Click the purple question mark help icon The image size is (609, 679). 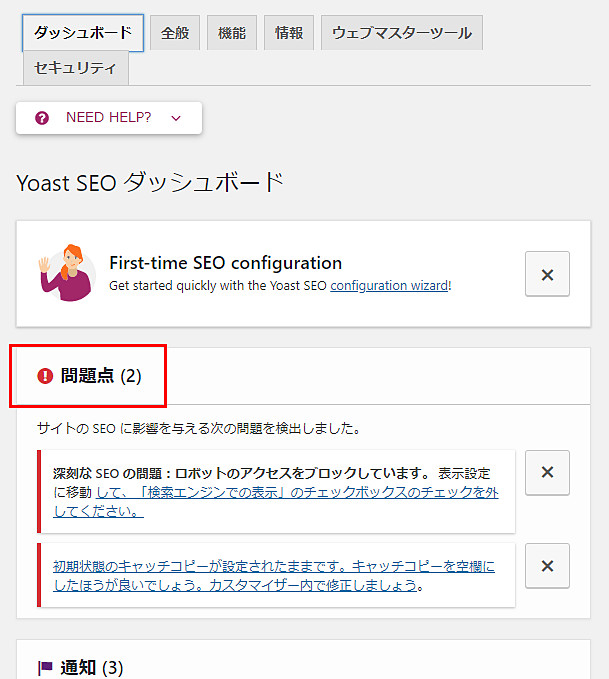[42, 118]
